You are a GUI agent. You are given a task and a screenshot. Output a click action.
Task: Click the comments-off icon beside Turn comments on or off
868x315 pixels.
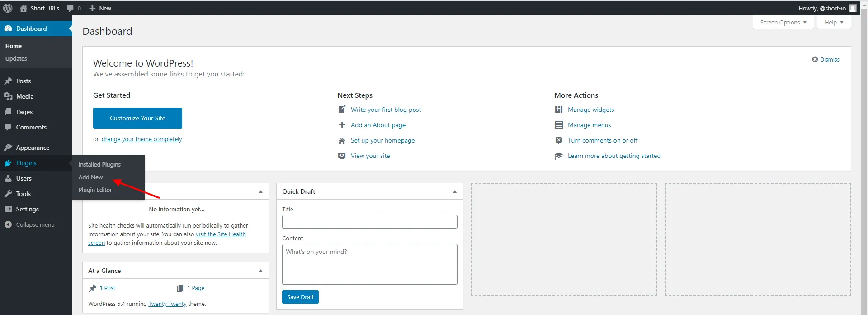point(559,140)
